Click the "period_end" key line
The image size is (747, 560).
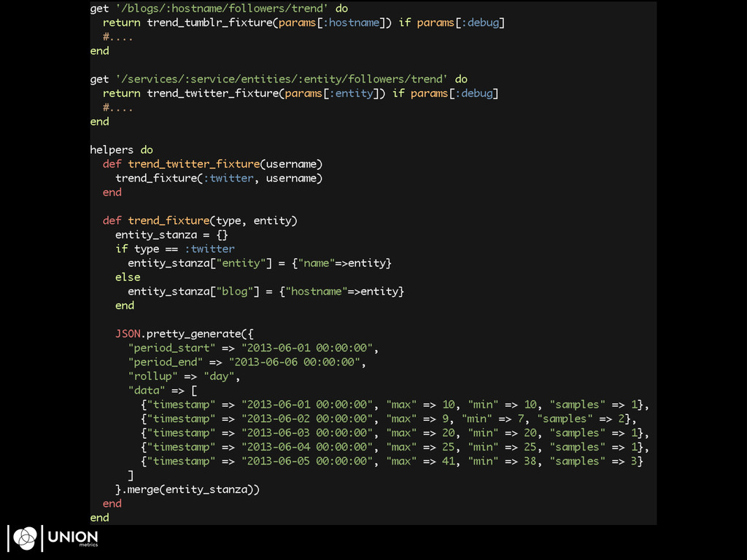247,362
